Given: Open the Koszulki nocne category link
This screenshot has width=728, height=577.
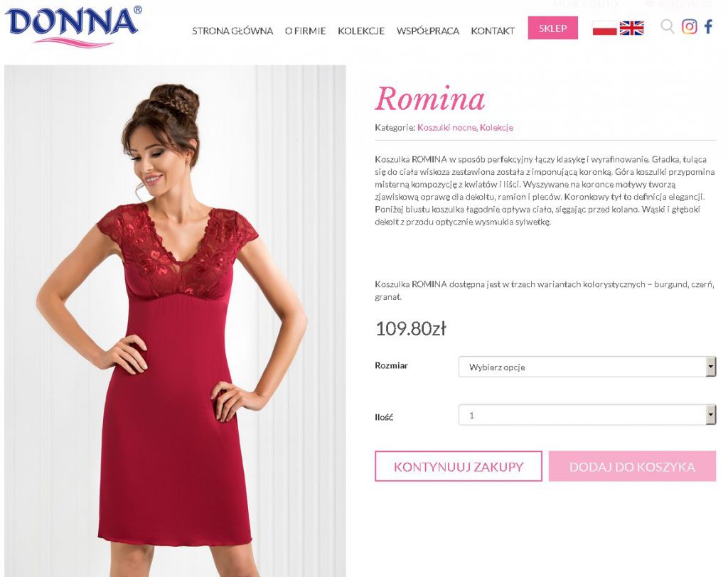Looking at the screenshot, I should [x=446, y=128].
